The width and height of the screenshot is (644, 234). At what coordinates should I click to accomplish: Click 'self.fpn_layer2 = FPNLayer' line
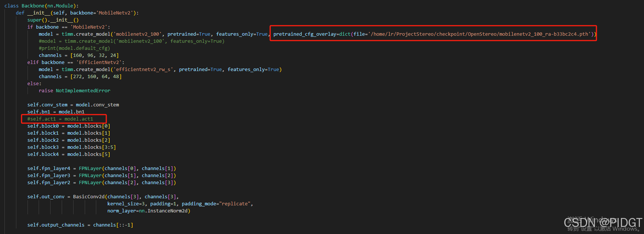click(x=101, y=182)
